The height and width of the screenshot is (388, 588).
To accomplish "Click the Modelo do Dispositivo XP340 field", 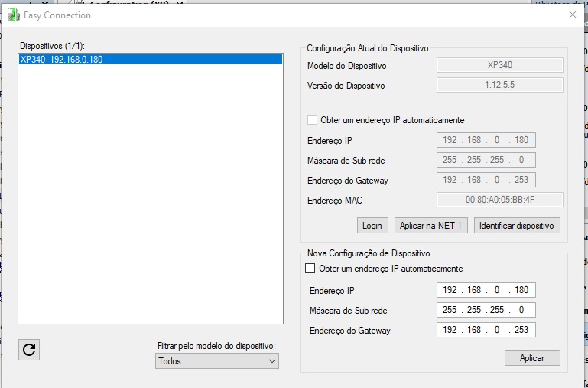I will [499, 66].
